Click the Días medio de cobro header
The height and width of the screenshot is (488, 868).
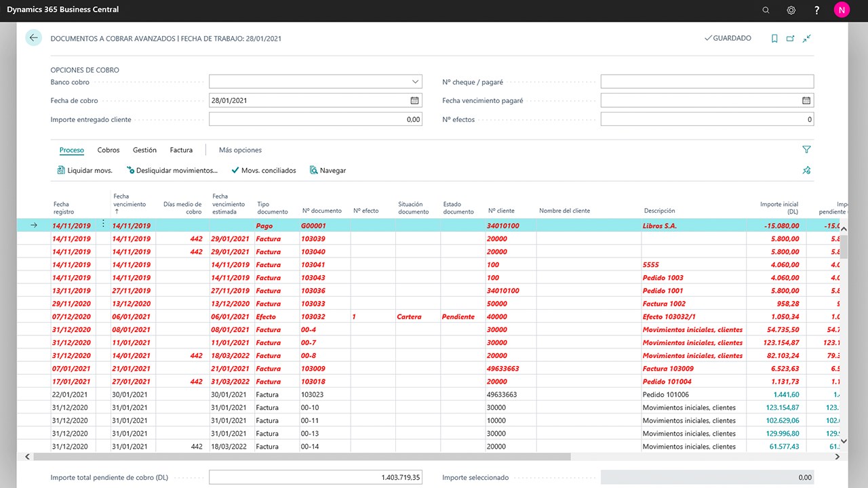point(183,207)
